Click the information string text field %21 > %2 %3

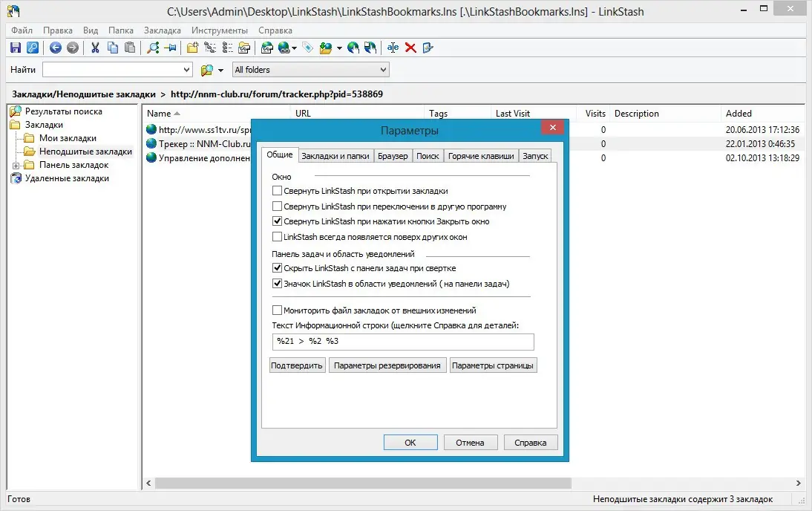click(403, 341)
